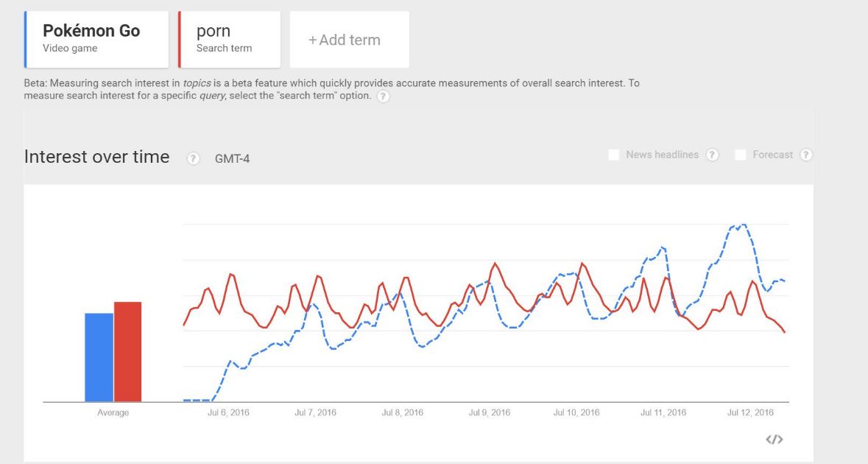Screen dimensions: 868x464
Task: Click the red Average bar
Action: tap(127, 352)
